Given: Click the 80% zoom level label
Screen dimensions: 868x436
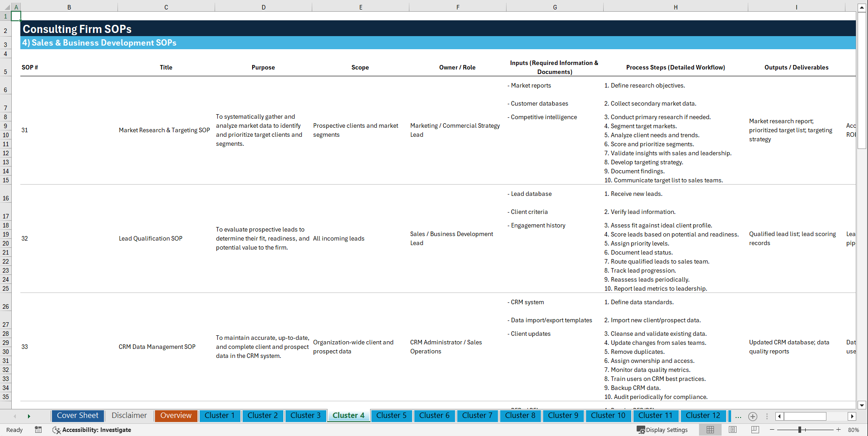Looking at the screenshot, I should tap(854, 430).
